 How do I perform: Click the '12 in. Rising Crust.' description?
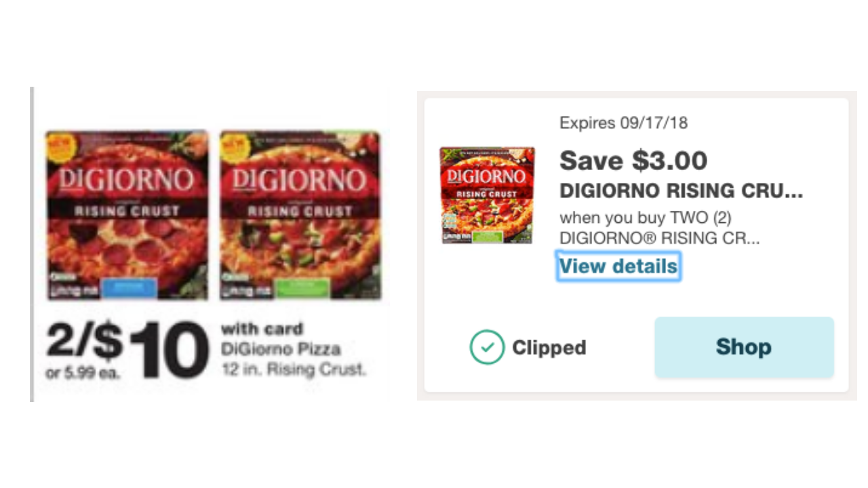pos(293,370)
